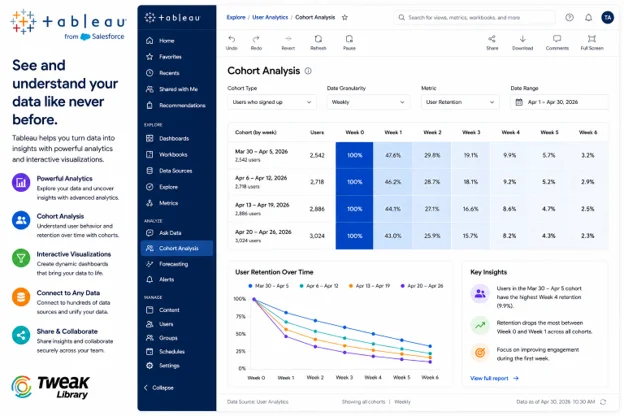Open Explore item in sidebar
This screenshot has width=624, height=416.
click(x=177, y=187)
